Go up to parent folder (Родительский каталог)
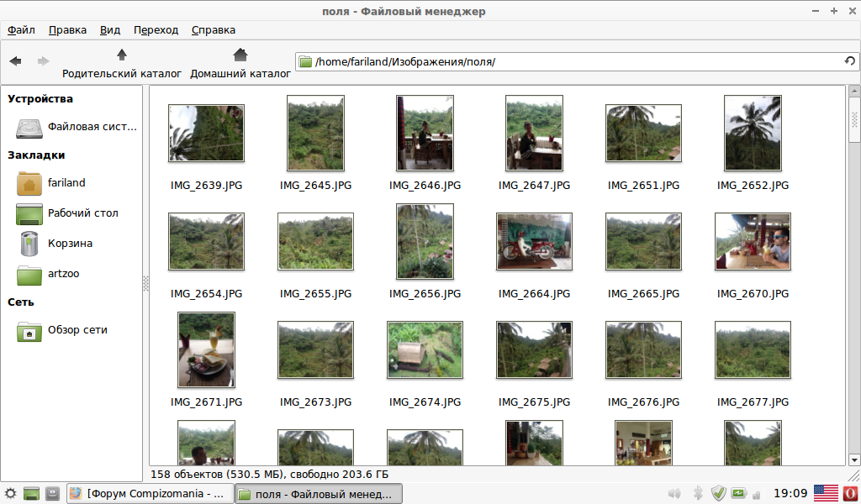The height and width of the screenshot is (504, 861). click(x=122, y=62)
